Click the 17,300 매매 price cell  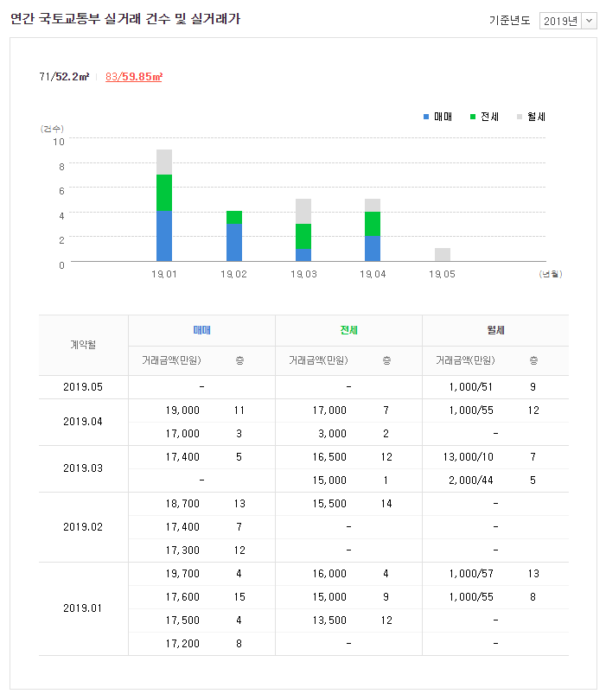182,550
